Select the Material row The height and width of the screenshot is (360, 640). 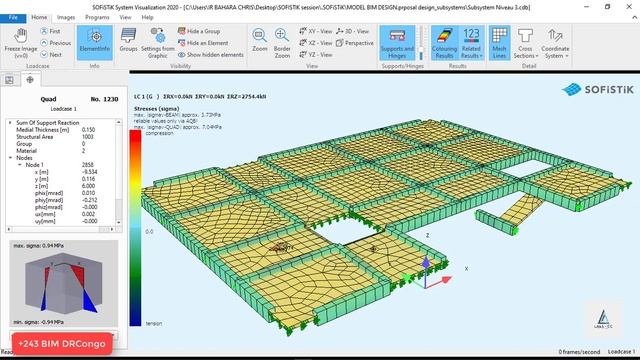pos(61,151)
